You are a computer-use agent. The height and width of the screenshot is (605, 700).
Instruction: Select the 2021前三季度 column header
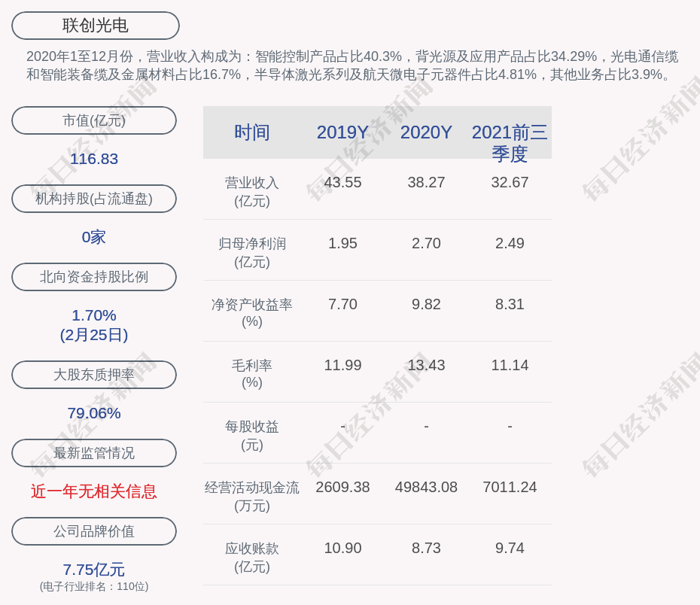pos(510,143)
